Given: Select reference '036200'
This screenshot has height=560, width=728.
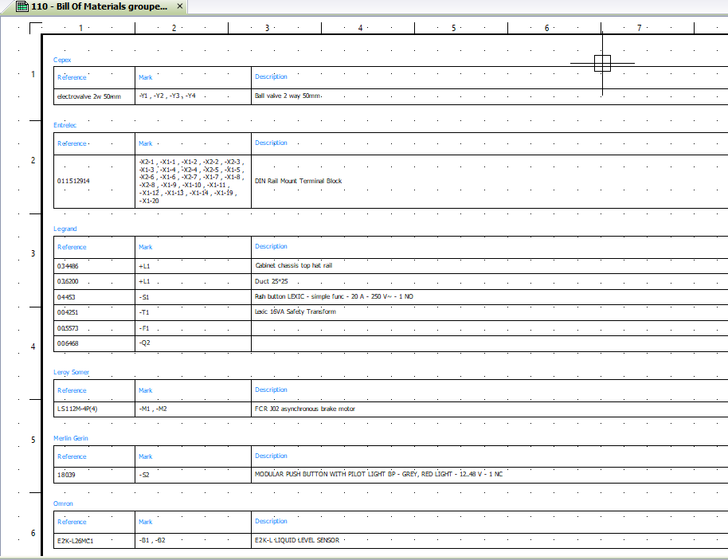Looking at the screenshot, I should point(68,281).
